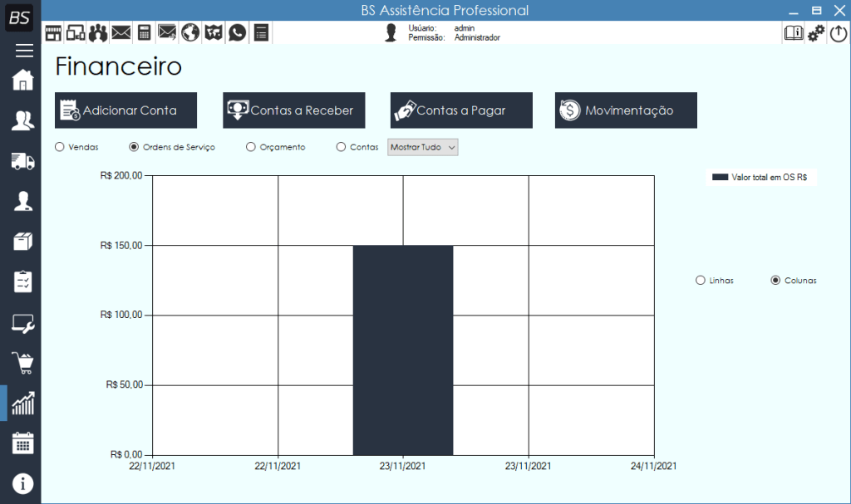Open the shopping cart sales icon
The image size is (851, 504).
[23, 362]
